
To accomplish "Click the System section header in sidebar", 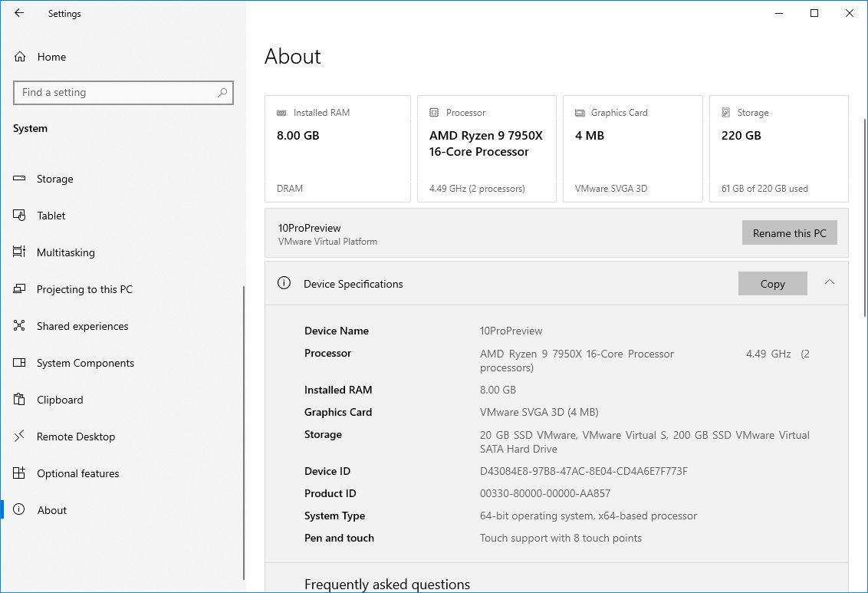I will coord(31,128).
